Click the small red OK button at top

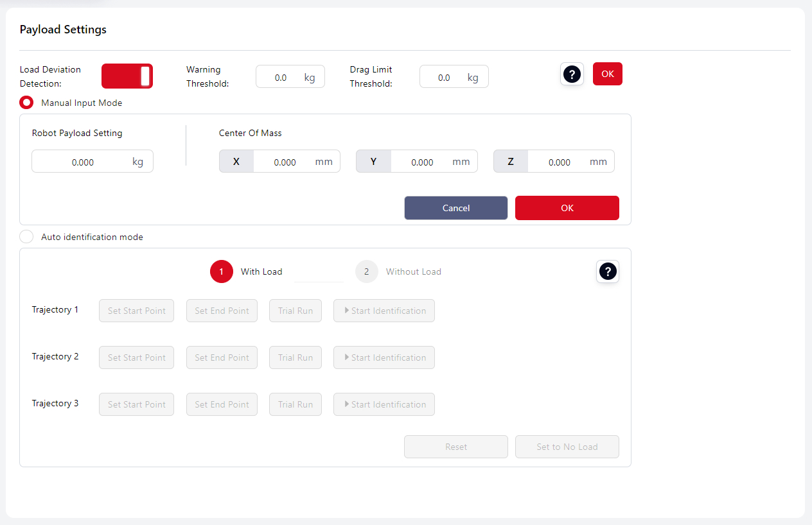click(607, 74)
